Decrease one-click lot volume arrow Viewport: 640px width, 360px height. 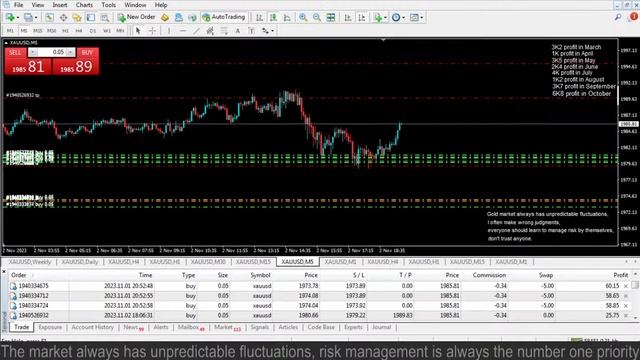click(x=32, y=52)
